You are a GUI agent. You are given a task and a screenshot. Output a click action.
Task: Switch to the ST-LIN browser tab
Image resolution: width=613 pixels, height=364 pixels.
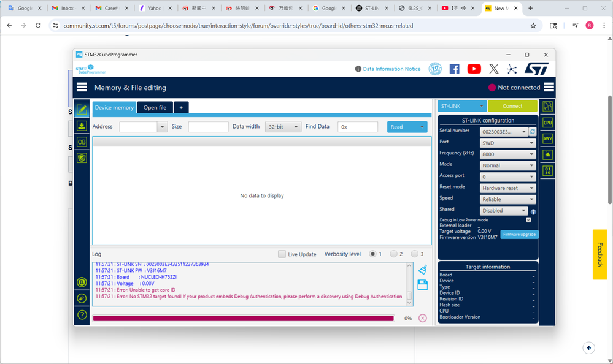pyautogui.click(x=372, y=8)
